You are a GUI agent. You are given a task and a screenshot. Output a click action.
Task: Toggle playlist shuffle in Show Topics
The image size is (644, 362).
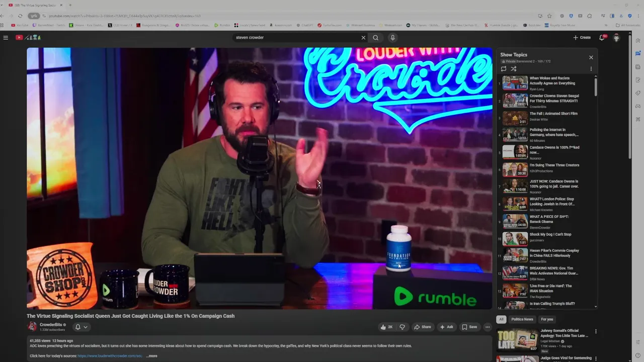pos(514,69)
